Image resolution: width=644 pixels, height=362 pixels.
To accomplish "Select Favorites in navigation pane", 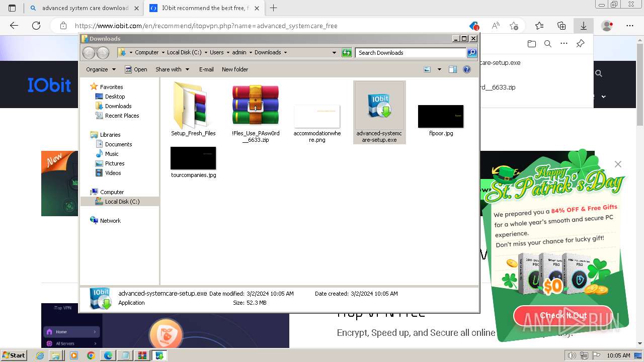I will 111,87.
